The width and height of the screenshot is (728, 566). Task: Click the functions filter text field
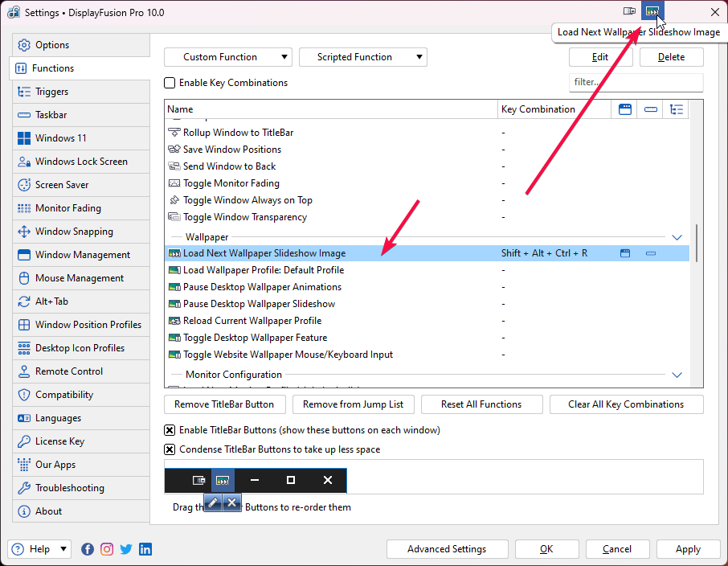click(x=636, y=82)
